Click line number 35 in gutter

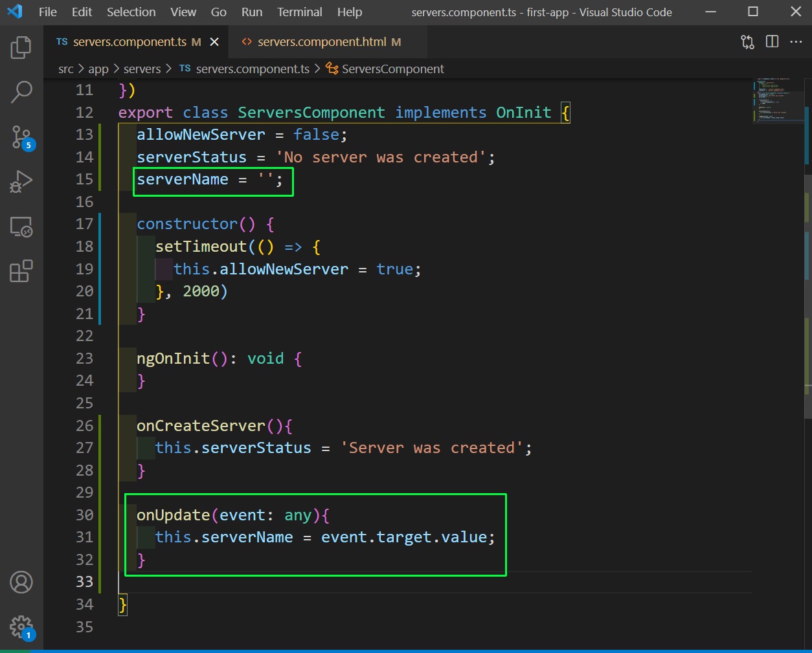pyautogui.click(x=85, y=626)
